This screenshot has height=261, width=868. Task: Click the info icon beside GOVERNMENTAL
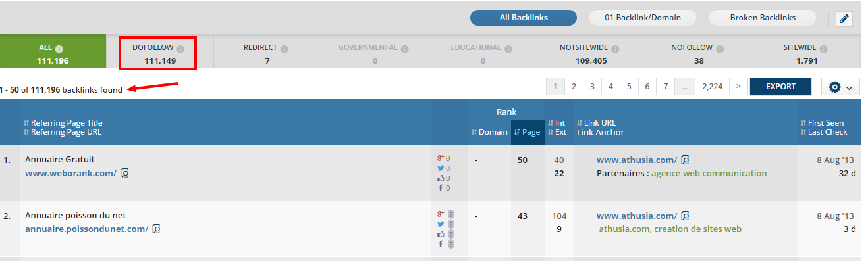click(x=405, y=49)
